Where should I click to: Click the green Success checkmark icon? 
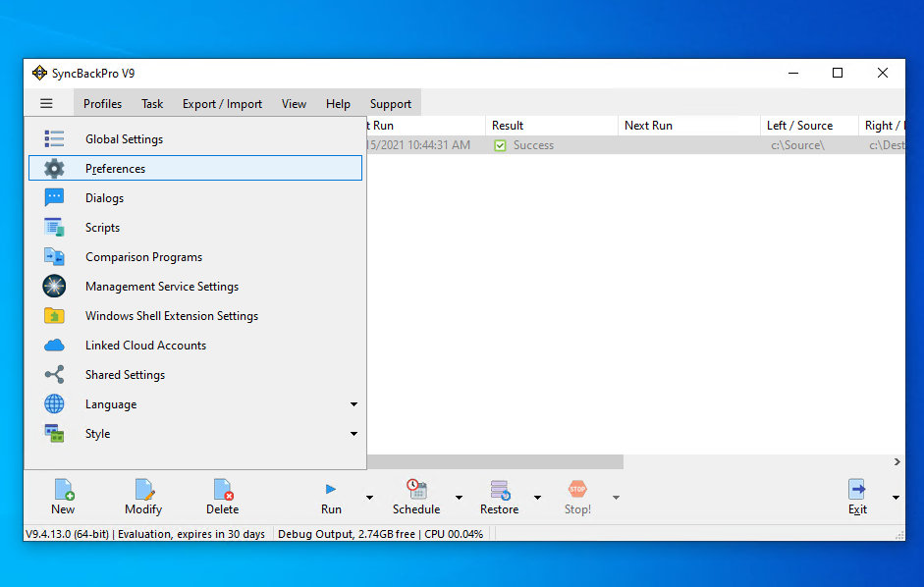[501, 145]
